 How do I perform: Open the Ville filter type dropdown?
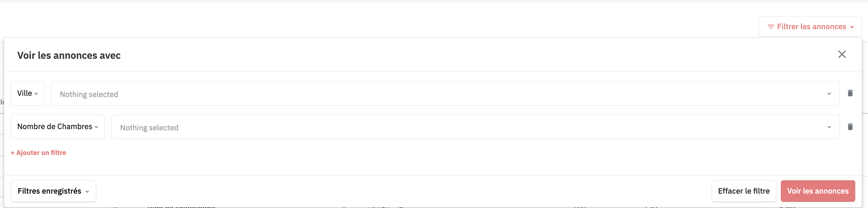pyautogui.click(x=28, y=93)
